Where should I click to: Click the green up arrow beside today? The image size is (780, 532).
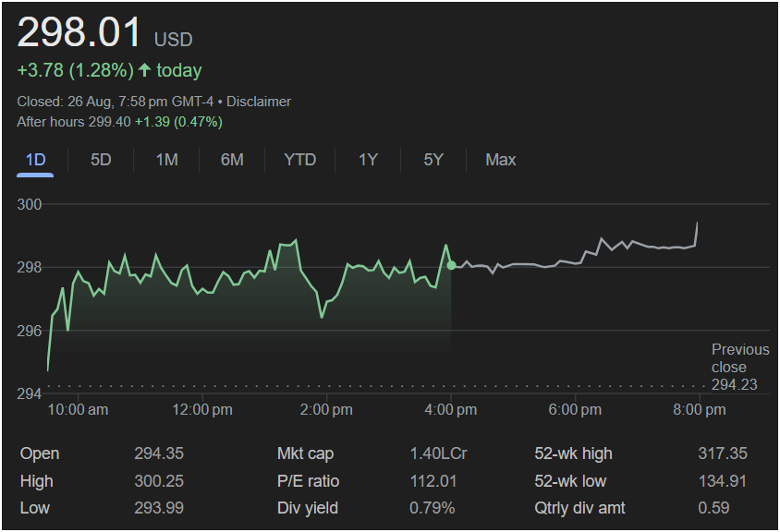tap(144, 70)
